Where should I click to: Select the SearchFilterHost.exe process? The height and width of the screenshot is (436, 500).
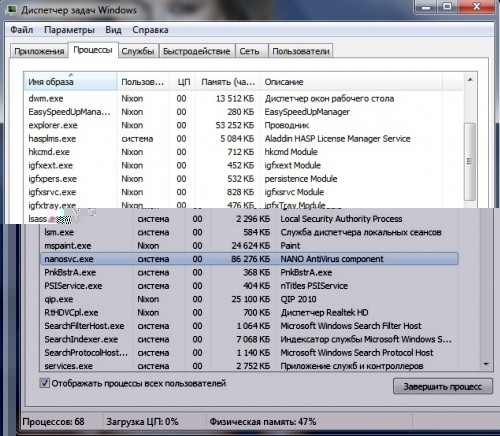[249, 326]
